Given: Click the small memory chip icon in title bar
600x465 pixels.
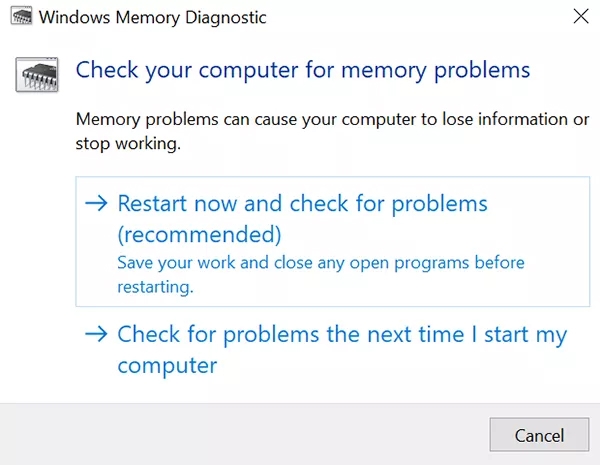Looking at the screenshot, I should click(19, 17).
